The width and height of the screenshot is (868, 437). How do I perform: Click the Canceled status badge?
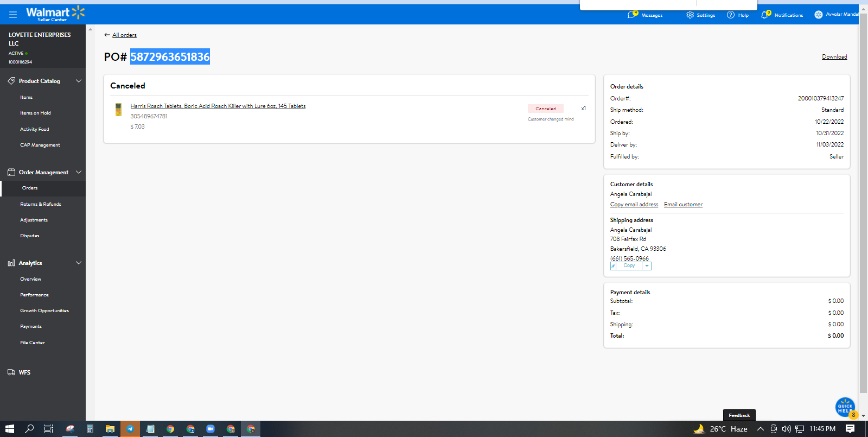(546, 109)
